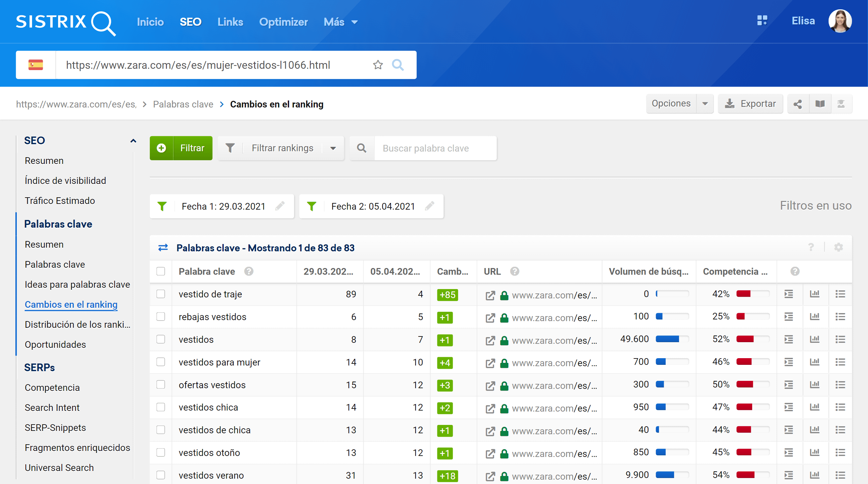Click the share icon in toolbar
This screenshot has height=484, width=868.
pos(797,104)
